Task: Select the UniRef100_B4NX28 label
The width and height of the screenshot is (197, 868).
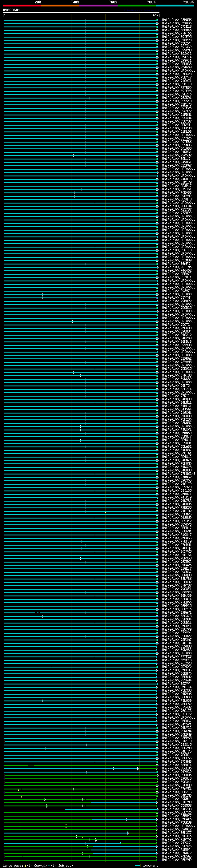Action: 177,467
